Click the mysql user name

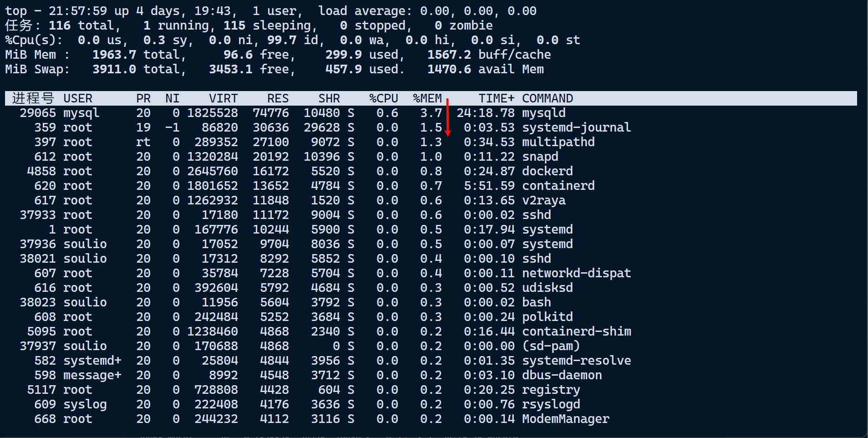pyautogui.click(x=81, y=113)
